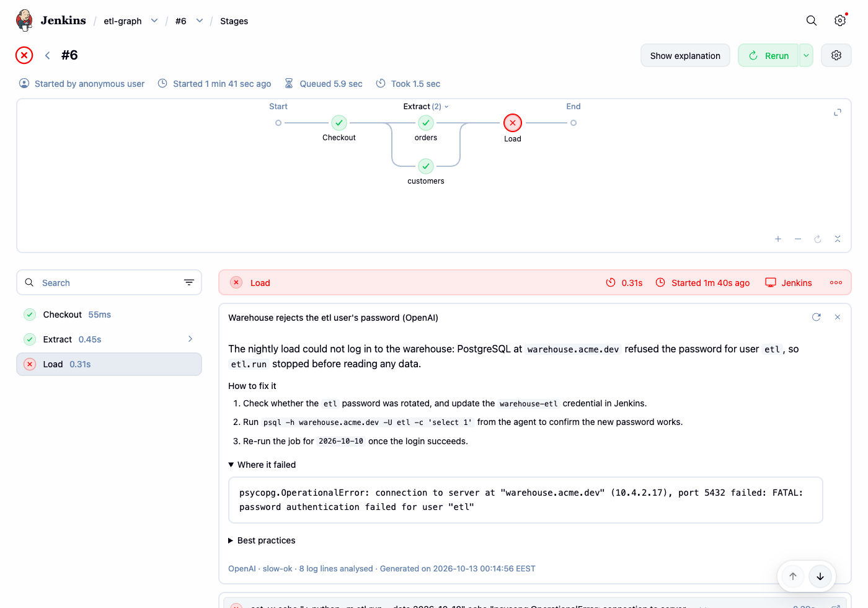
Task: Open the search magnifier in the header
Action: coord(812,20)
